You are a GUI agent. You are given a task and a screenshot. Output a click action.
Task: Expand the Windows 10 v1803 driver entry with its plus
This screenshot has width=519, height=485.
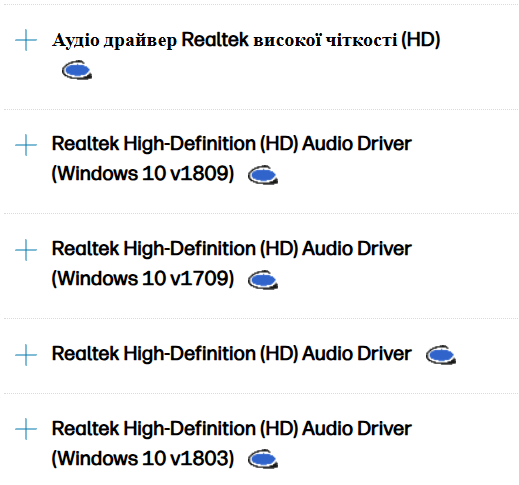[26, 429]
